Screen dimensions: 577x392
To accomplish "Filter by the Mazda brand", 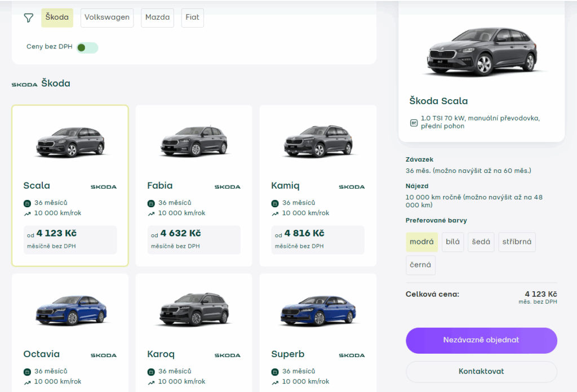I will tap(157, 17).
